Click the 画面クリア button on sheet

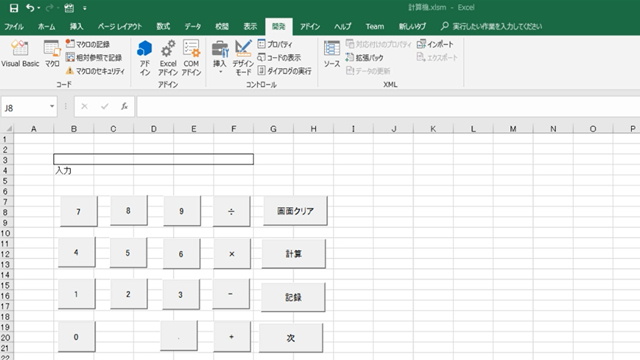click(296, 211)
